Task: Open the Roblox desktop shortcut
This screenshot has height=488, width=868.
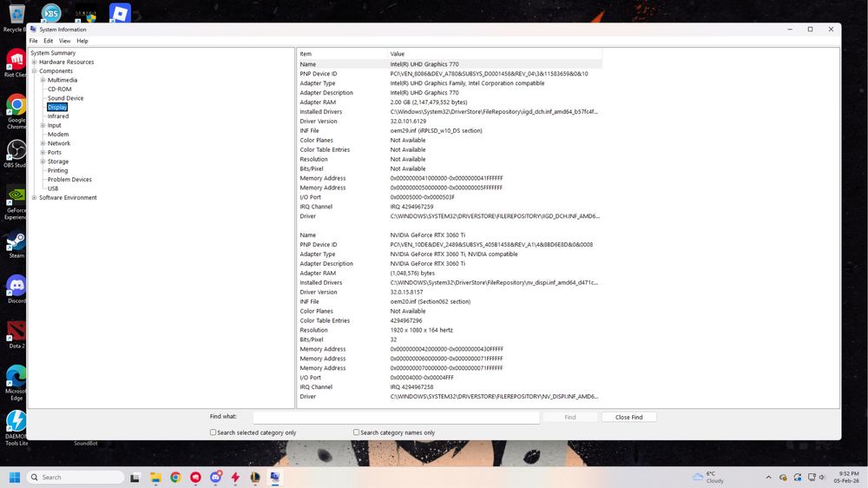Action: coord(120,13)
